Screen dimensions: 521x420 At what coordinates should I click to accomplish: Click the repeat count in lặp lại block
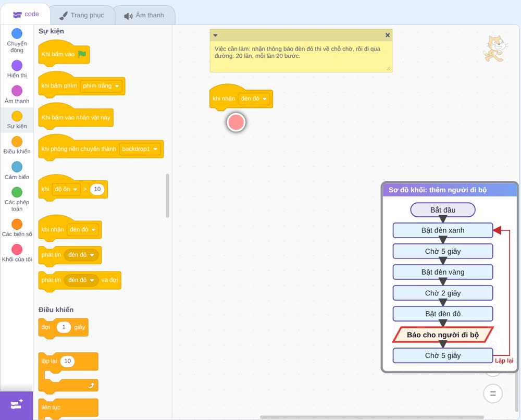click(x=67, y=361)
